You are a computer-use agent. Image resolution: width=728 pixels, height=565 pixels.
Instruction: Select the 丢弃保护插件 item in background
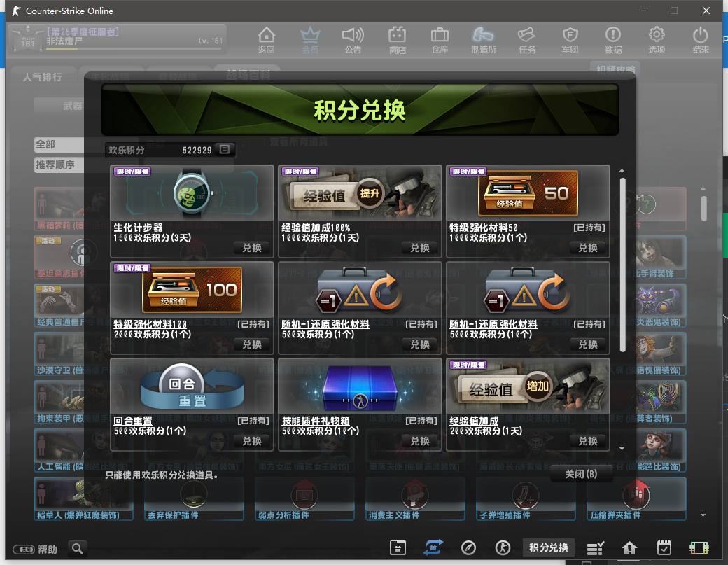[194, 500]
